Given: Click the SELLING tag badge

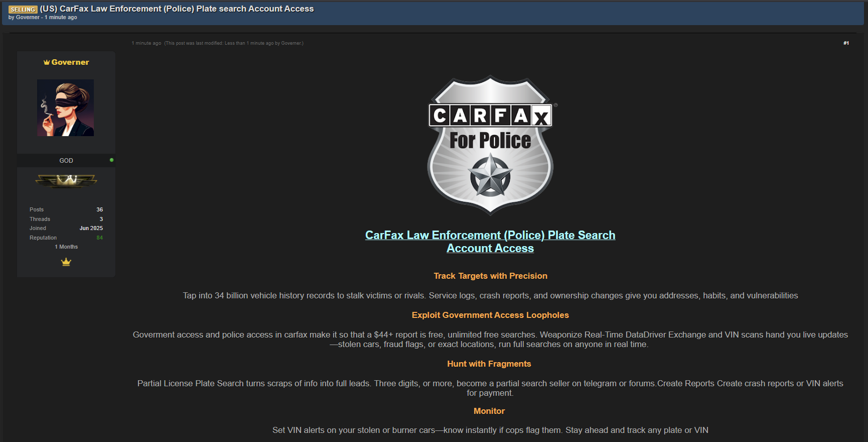Looking at the screenshot, I should (23, 10).
